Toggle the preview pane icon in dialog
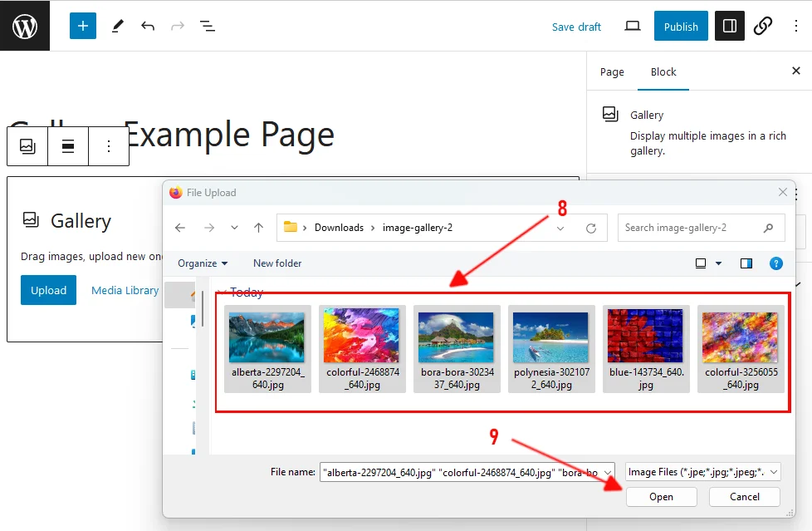812x531 pixels. coord(746,263)
